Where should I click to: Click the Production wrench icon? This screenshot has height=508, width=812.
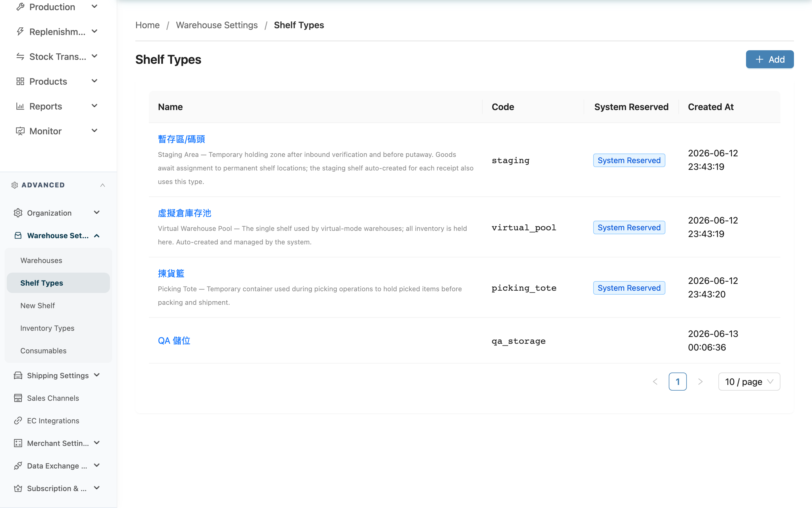tap(20, 7)
